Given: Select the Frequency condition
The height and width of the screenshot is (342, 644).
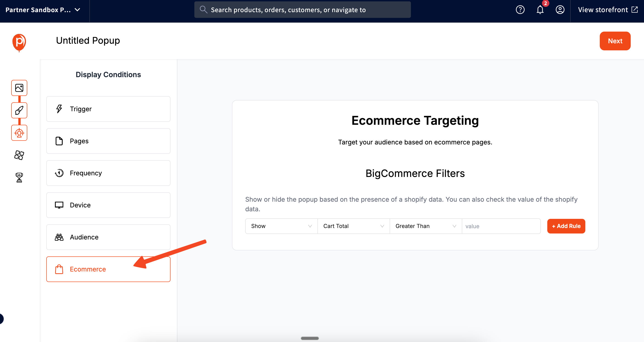Looking at the screenshot, I should [x=108, y=173].
